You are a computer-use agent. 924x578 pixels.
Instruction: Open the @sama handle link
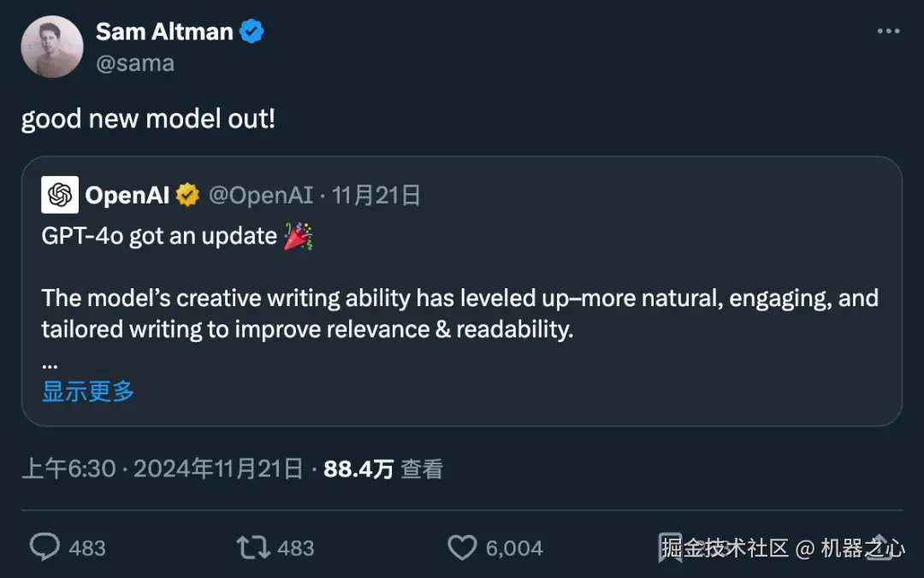click(135, 63)
